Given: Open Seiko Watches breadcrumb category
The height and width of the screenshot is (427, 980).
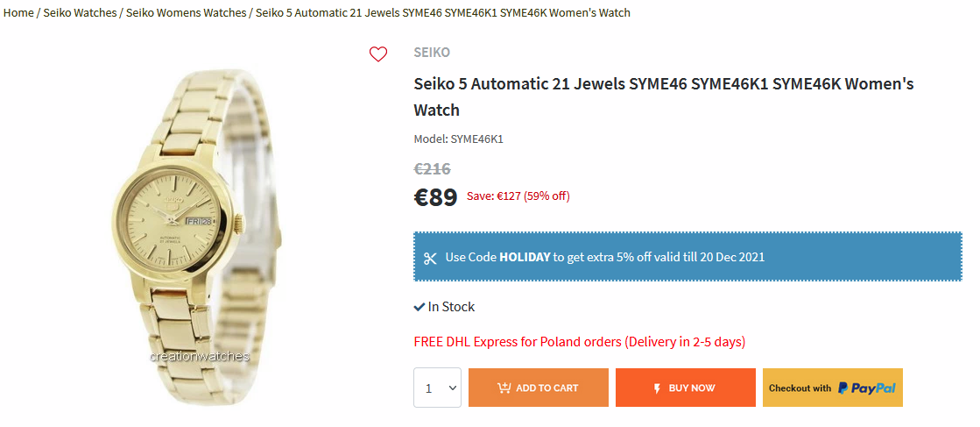Looking at the screenshot, I should tap(80, 13).
